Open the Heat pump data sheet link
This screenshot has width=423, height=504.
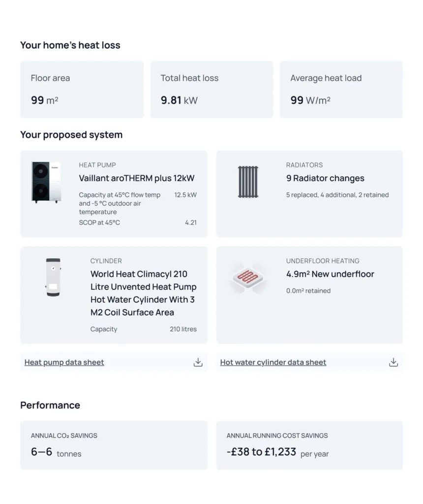pyautogui.click(x=64, y=362)
